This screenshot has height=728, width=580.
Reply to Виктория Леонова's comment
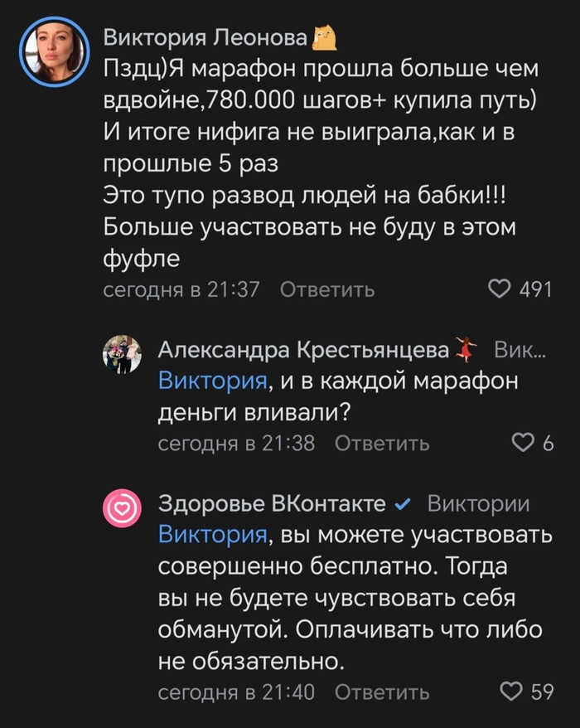[326, 289]
